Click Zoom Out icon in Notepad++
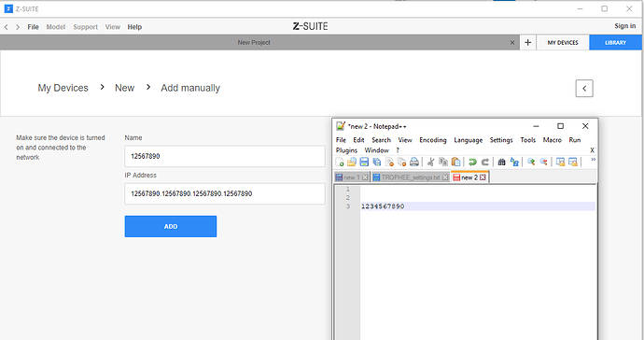The height and width of the screenshot is (340, 644). coord(543,162)
